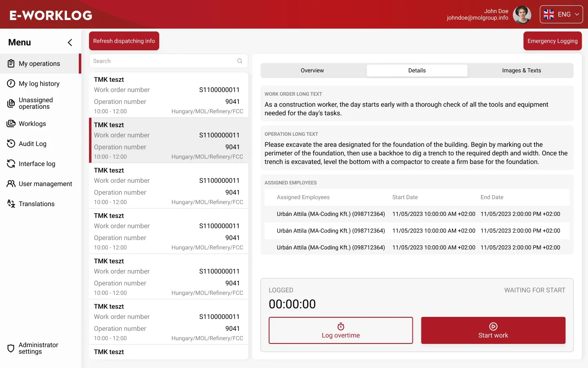Image resolution: width=588 pixels, height=368 pixels.
Task: Go to User management
Action: click(40, 184)
